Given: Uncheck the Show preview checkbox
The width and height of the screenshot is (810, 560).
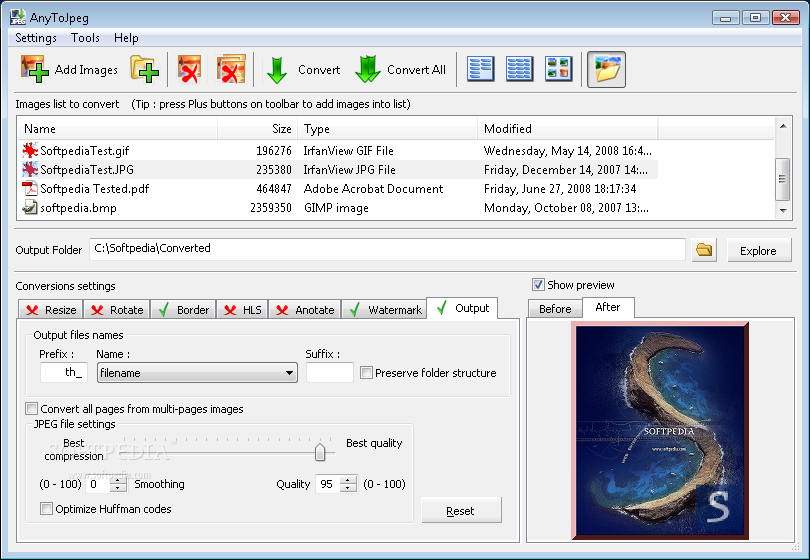Looking at the screenshot, I should [x=538, y=285].
